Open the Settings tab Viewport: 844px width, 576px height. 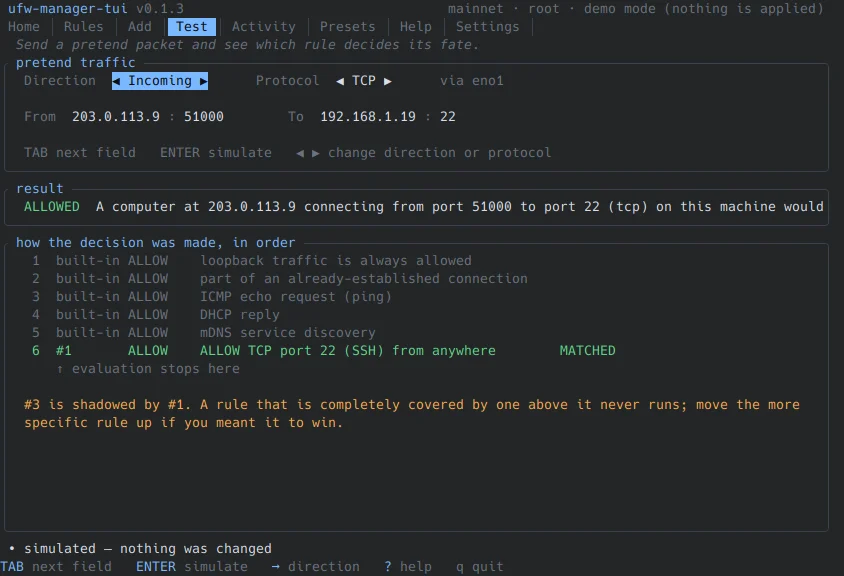[488, 26]
